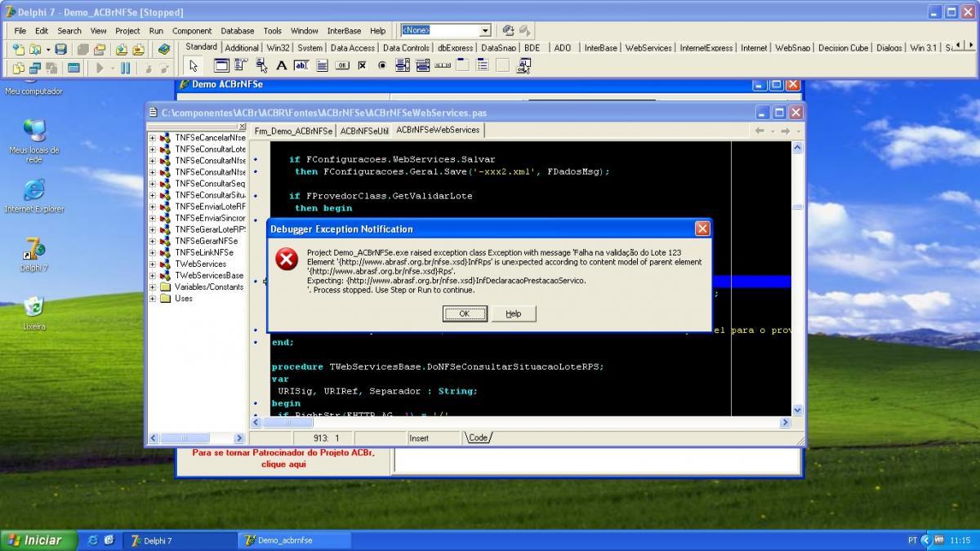Click the Save All toolbar icon
This screenshot has height=551, width=980.
point(82,49)
